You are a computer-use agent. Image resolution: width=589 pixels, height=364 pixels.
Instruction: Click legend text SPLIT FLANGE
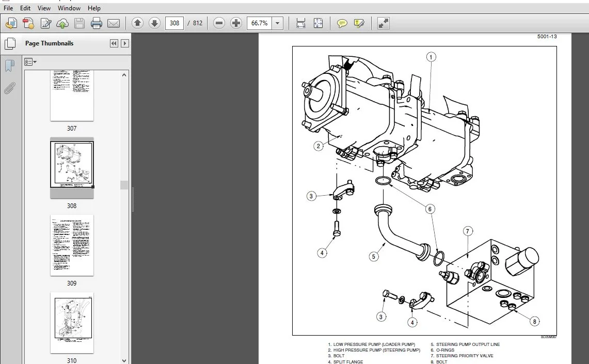coord(348,362)
